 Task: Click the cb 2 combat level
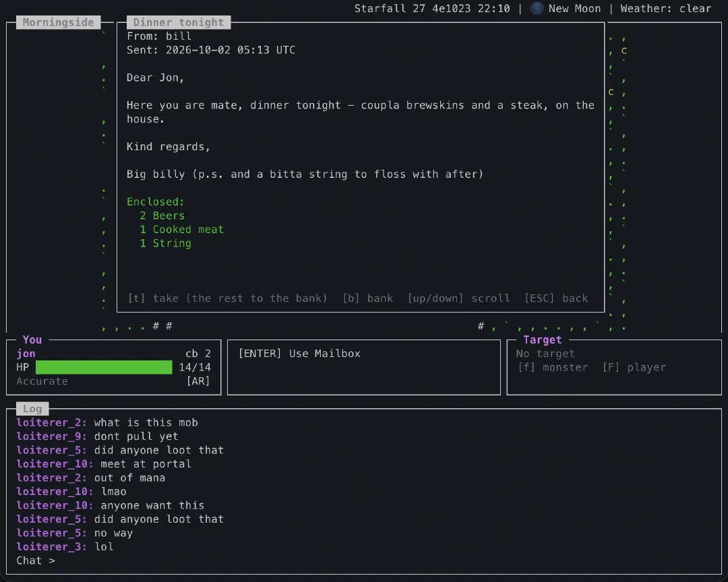pos(198,354)
